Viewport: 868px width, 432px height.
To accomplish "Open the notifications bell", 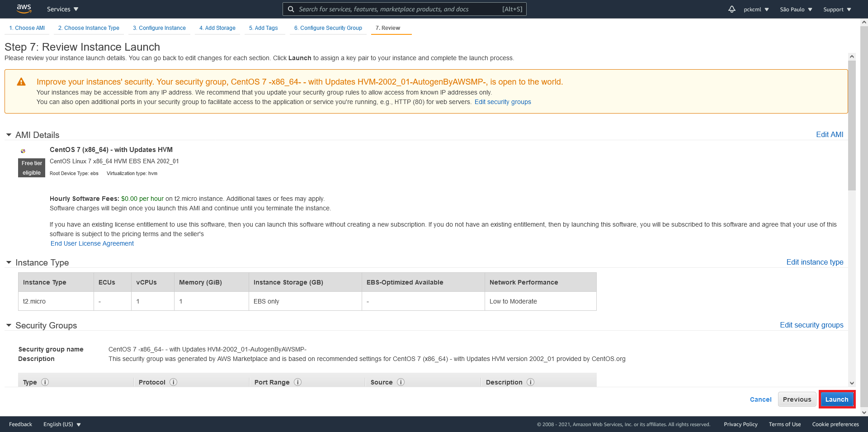I will (731, 9).
